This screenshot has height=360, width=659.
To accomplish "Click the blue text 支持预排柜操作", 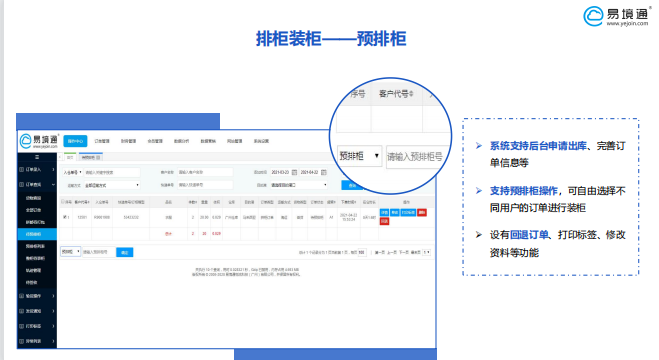I will click(x=523, y=191).
